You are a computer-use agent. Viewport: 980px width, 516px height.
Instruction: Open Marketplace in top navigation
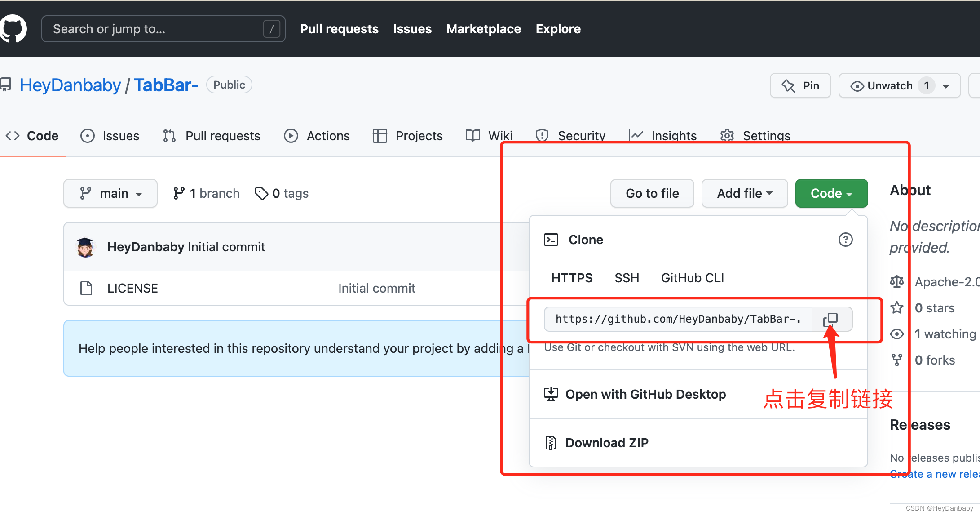(x=483, y=29)
